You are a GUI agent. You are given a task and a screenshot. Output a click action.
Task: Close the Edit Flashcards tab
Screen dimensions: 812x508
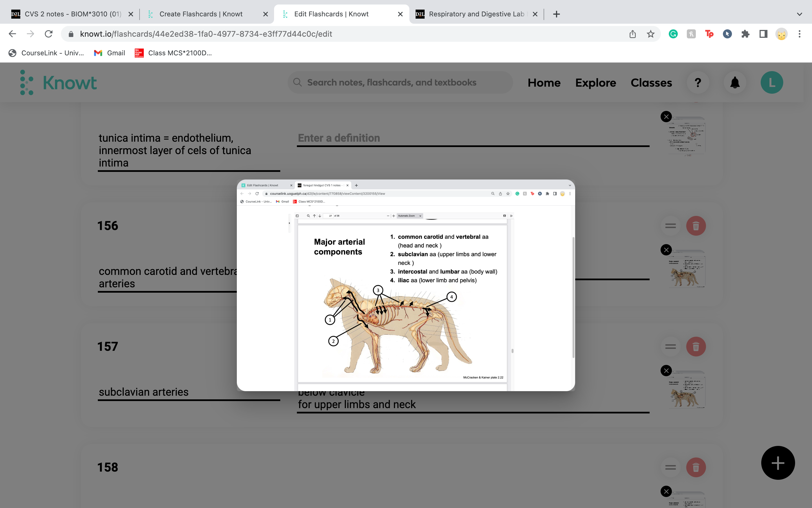(400, 14)
